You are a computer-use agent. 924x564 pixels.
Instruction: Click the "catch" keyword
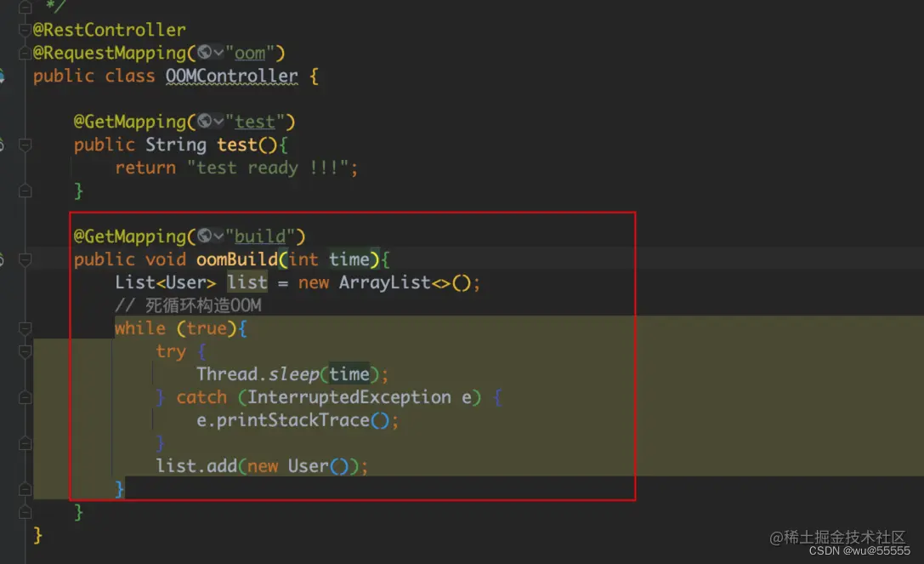coord(201,397)
